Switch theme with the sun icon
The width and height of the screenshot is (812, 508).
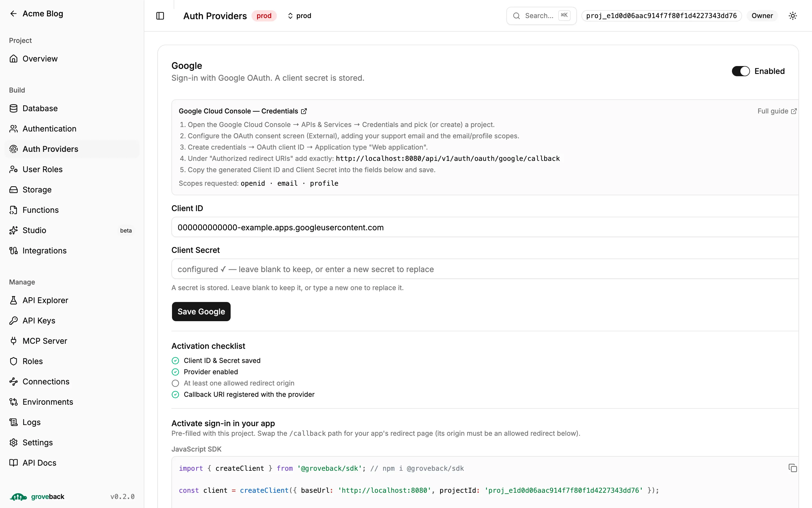point(793,16)
